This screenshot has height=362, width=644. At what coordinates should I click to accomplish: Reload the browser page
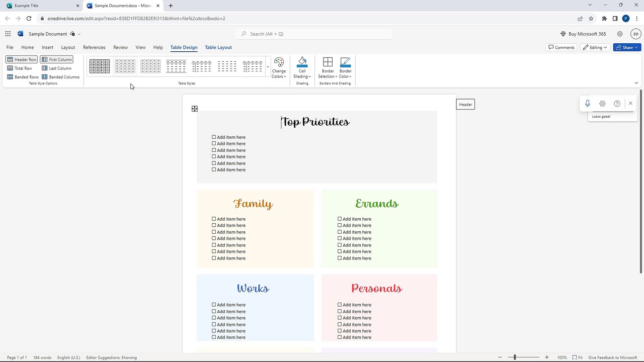(29, 19)
